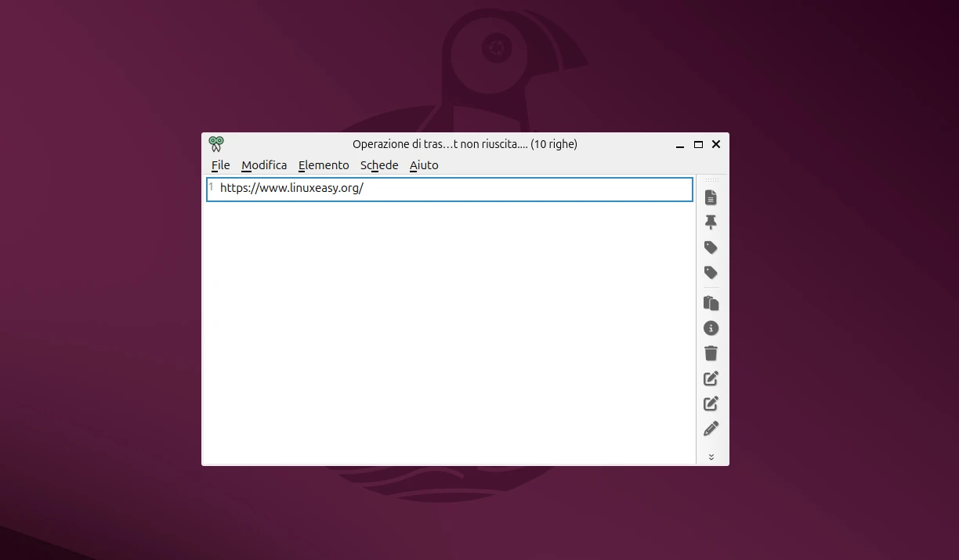Viewport: 959px width, 560px height.
Task: Delete the item using the trash icon
Action: 711,353
